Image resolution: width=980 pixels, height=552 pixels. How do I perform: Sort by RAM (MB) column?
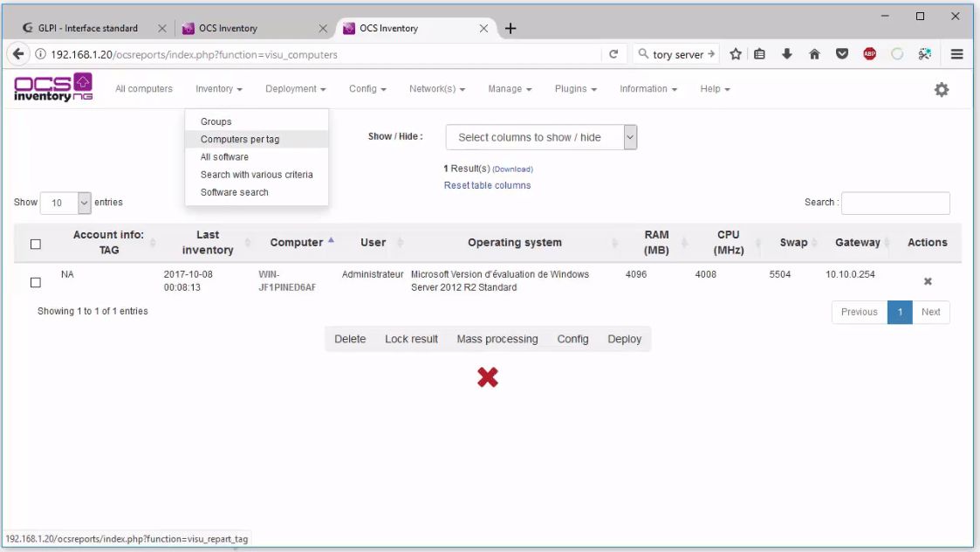point(656,242)
